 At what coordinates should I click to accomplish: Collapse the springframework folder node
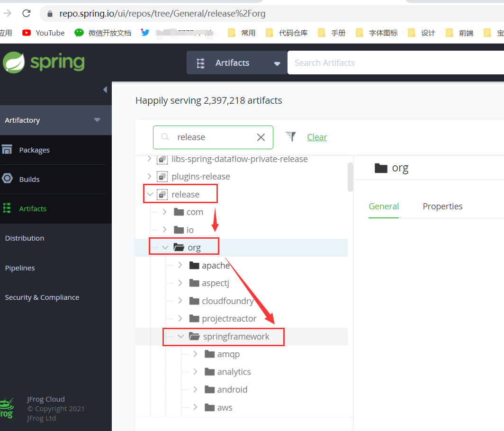click(x=180, y=336)
